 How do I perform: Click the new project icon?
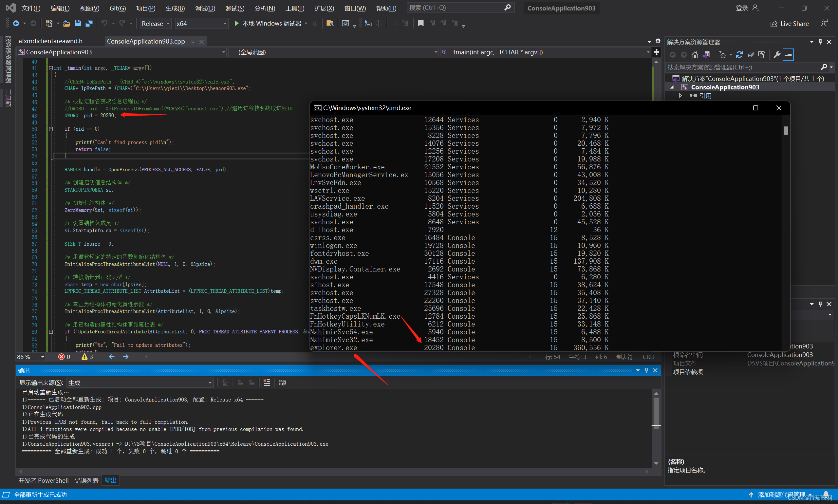click(49, 24)
